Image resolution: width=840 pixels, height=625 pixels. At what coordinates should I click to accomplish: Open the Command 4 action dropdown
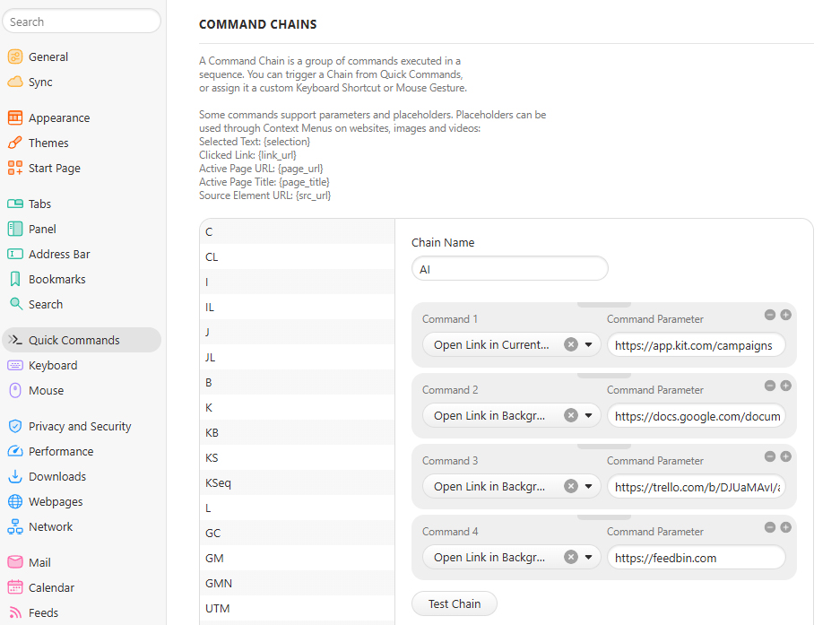coord(589,557)
